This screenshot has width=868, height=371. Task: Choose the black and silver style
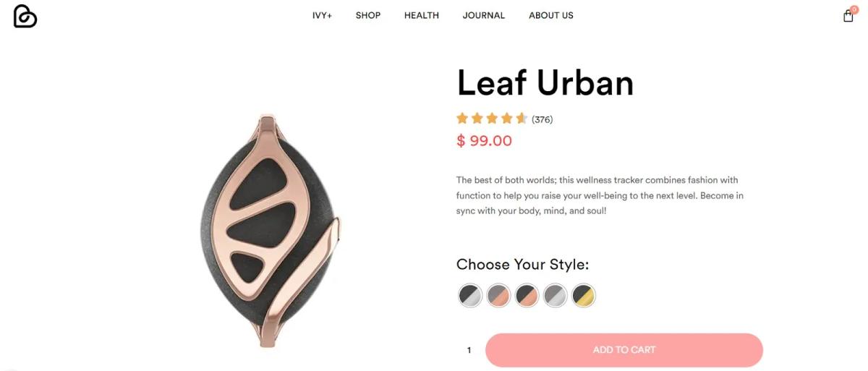[470, 295]
